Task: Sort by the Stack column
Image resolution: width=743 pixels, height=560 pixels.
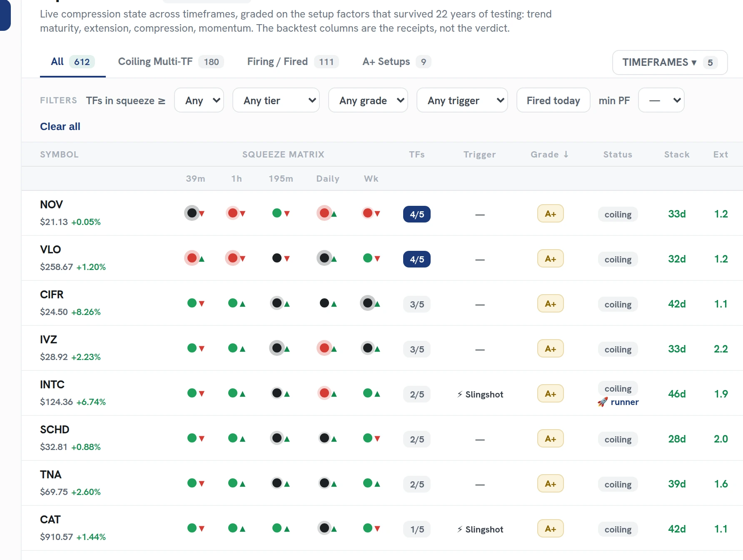Action: (677, 155)
